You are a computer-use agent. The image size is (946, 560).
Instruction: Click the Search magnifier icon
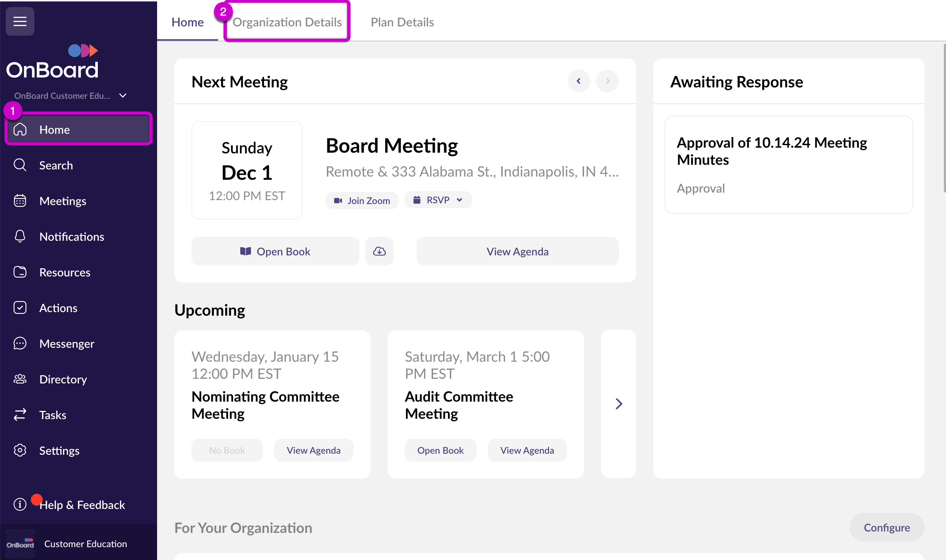(x=20, y=165)
